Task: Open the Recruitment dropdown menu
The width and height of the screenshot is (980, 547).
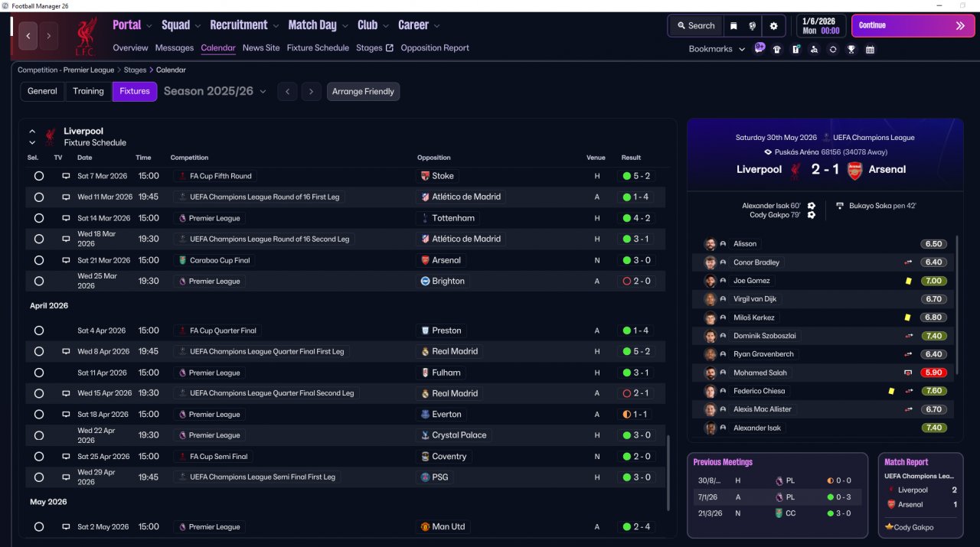Action: [x=244, y=25]
